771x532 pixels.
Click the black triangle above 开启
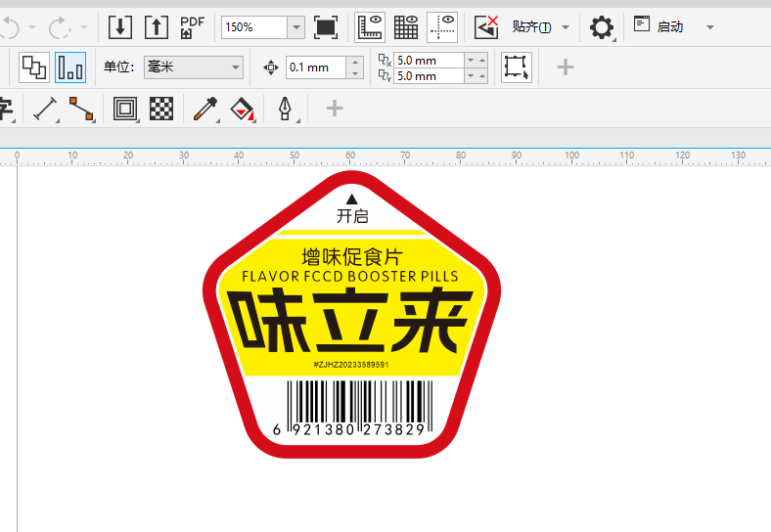351,199
